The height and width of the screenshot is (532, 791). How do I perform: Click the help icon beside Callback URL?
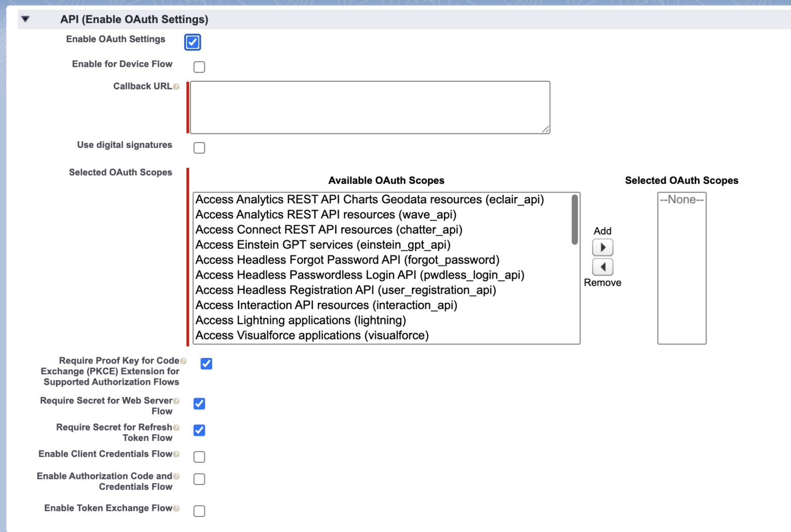tap(176, 87)
